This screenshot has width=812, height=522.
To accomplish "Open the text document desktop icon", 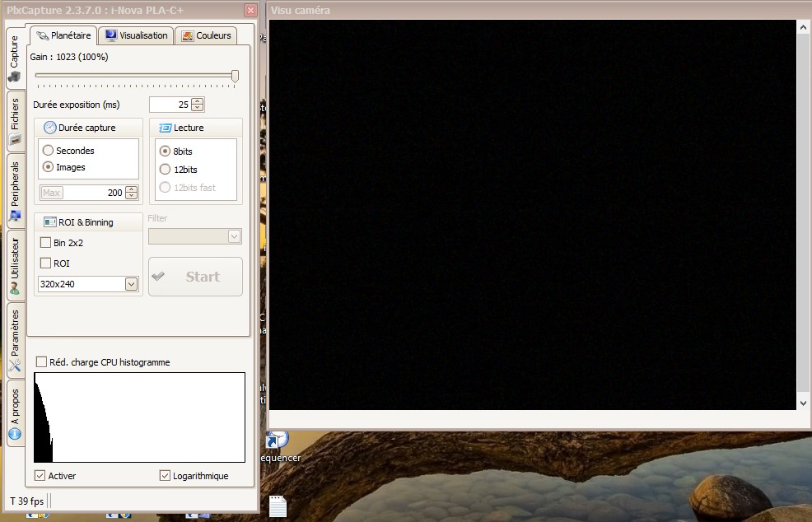I will (278, 506).
